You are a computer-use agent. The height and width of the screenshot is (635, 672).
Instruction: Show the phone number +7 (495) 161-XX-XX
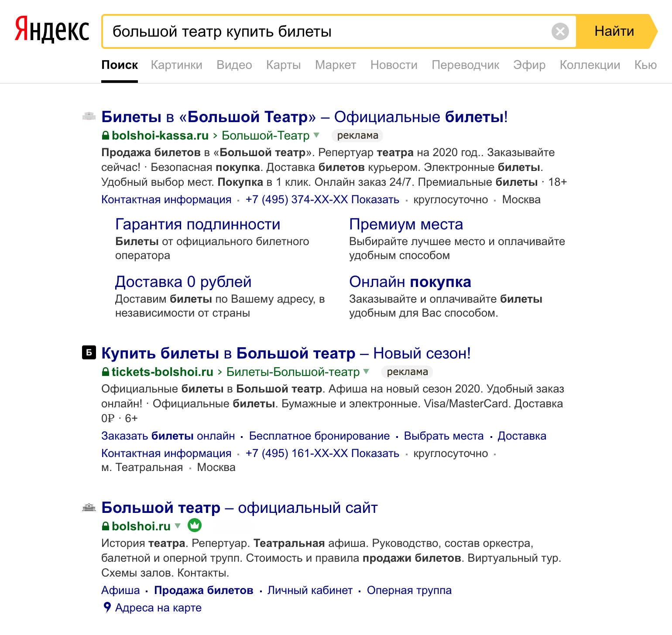pos(322,454)
